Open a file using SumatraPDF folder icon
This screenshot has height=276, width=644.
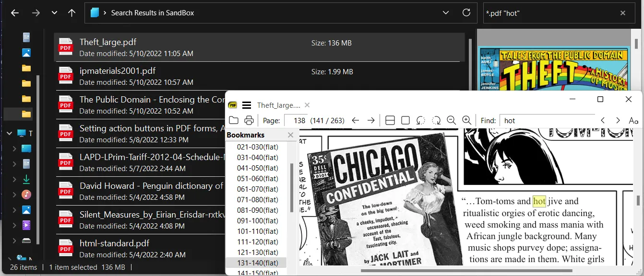[234, 120]
